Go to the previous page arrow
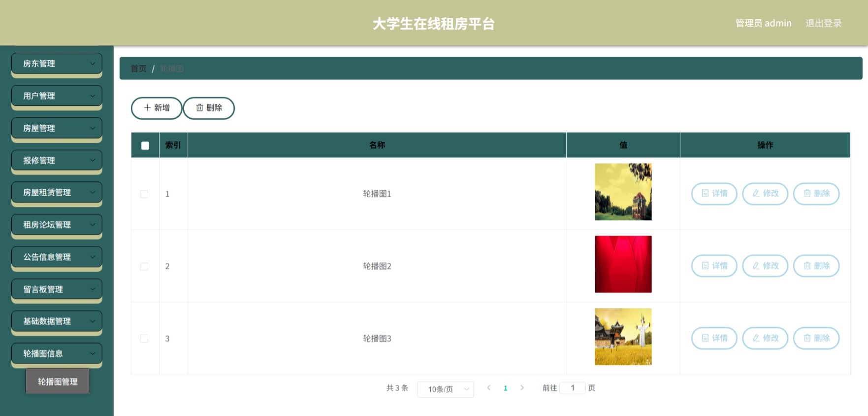Screen dimensions: 868x416 tap(489, 388)
